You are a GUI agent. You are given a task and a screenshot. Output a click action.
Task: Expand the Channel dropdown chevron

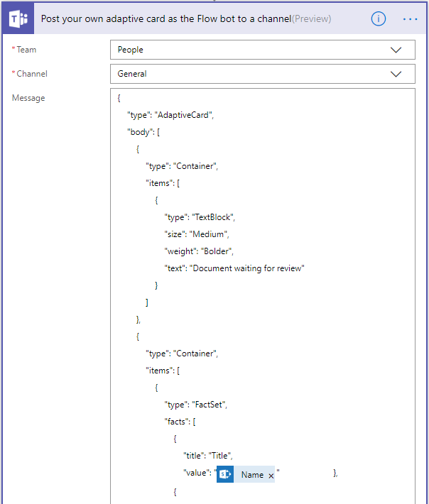coord(396,74)
